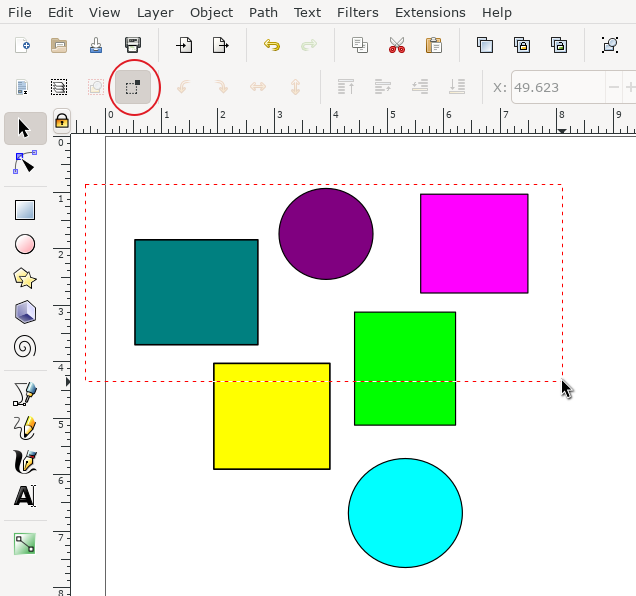The height and width of the screenshot is (596, 636).
Task: Select the Pencil freehand tool
Action: [x=25, y=428]
